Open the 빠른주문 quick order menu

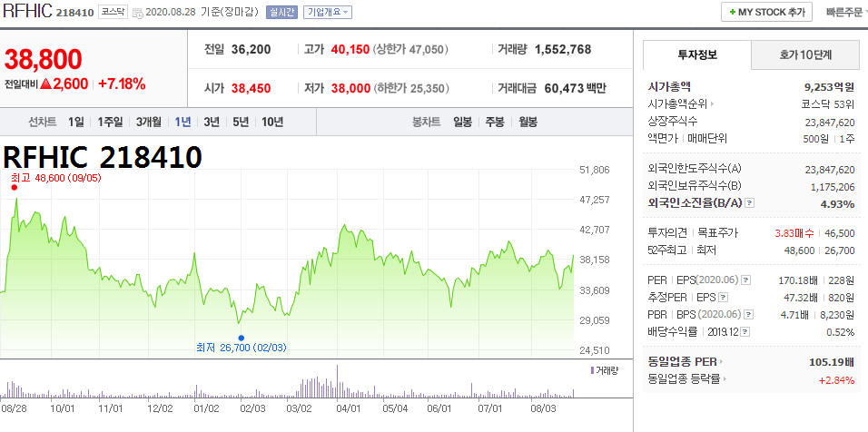(x=846, y=12)
